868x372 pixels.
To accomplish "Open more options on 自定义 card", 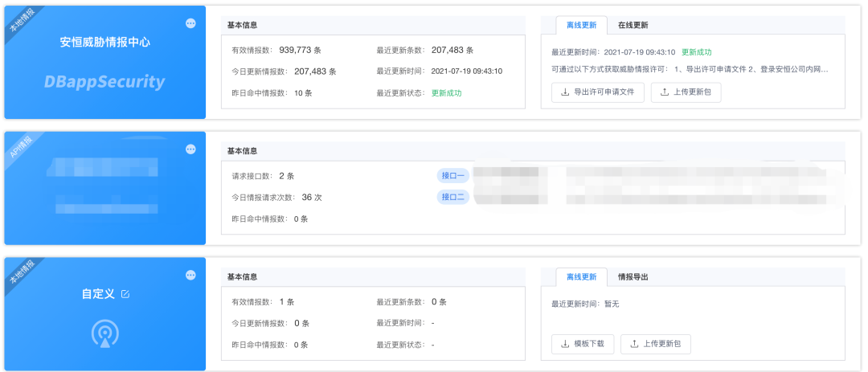I will pos(190,275).
